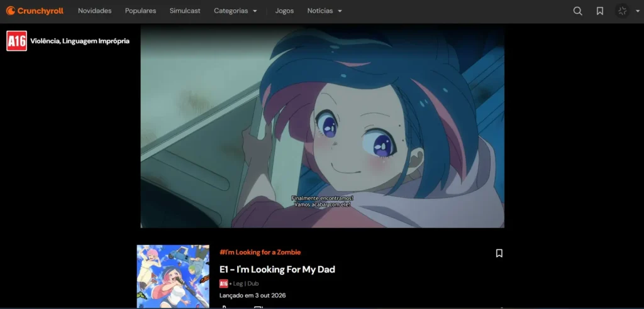Open the Populares page
The image size is (644, 309).
pyautogui.click(x=140, y=11)
